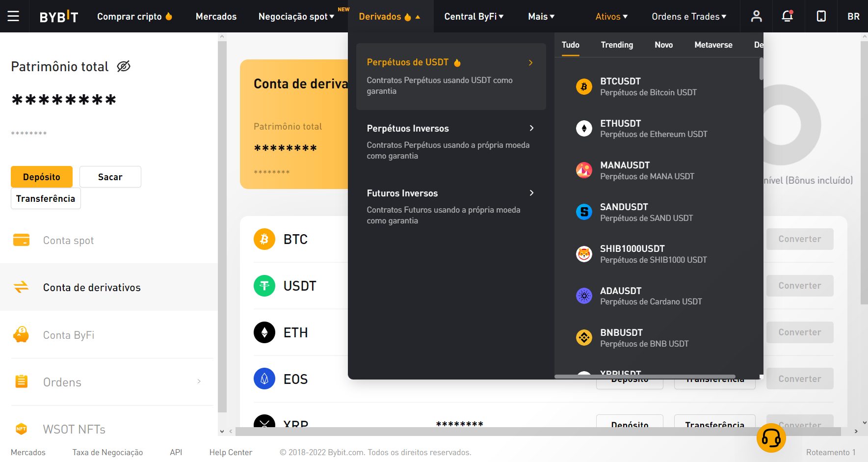Click the mobile app download icon
This screenshot has width=868, height=462.
click(821, 16)
